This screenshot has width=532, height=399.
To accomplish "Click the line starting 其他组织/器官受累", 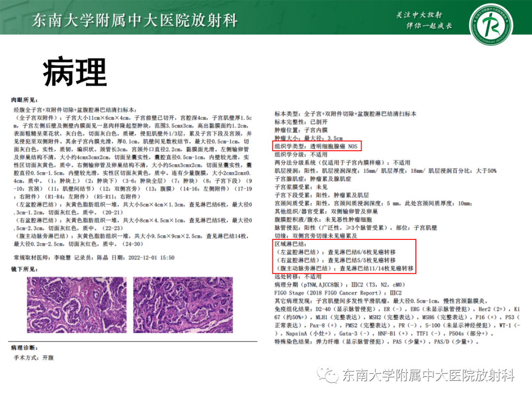I will (326, 212).
